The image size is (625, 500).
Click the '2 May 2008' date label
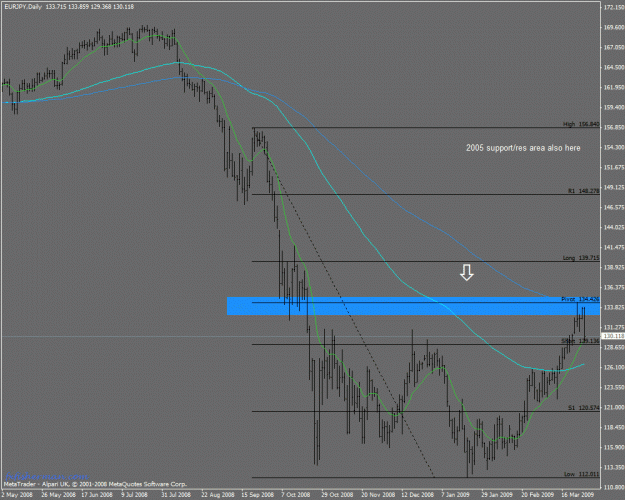click(17, 495)
